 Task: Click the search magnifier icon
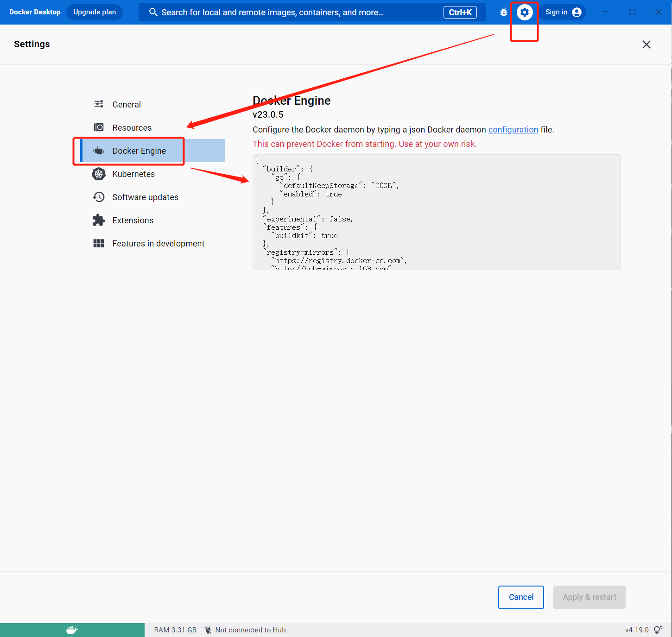click(x=153, y=12)
